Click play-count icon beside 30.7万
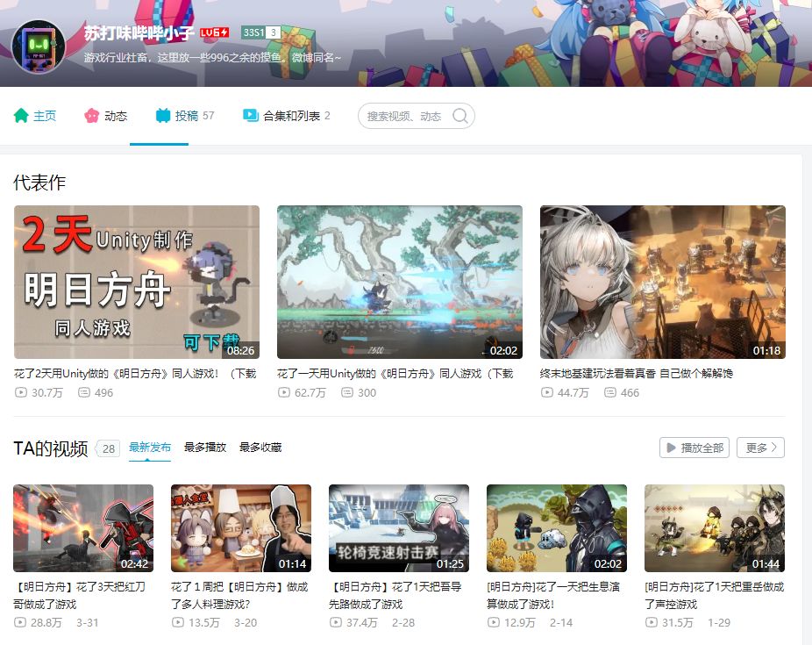This screenshot has width=812, height=645. coord(21,392)
